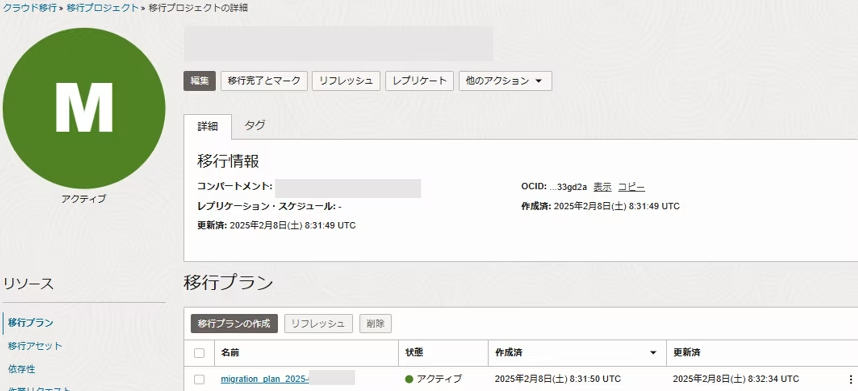Show the full OCID via 表示 link
Image resolution: width=858 pixels, height=391 pixels.
tap(602, 187)
